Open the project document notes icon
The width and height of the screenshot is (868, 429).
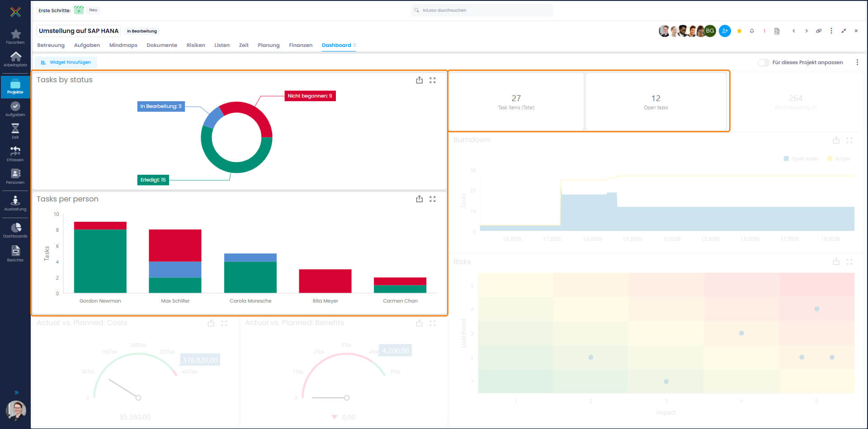point(777,31)
